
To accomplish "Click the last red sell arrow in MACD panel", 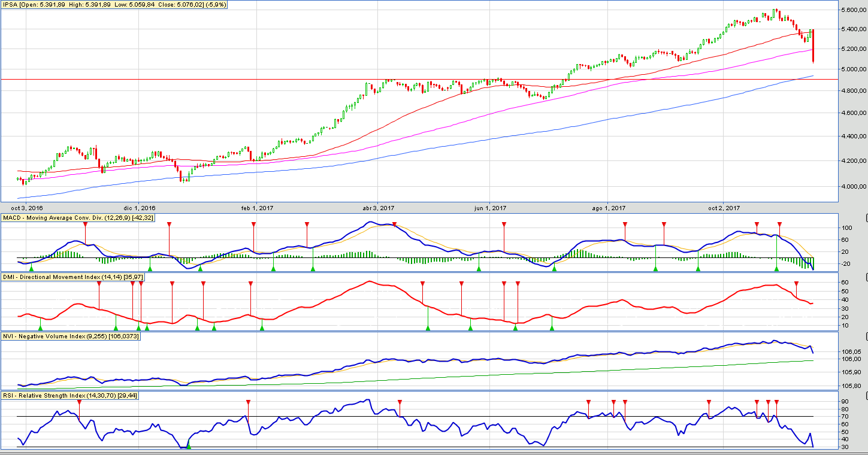I will click(x=780, y=224).
